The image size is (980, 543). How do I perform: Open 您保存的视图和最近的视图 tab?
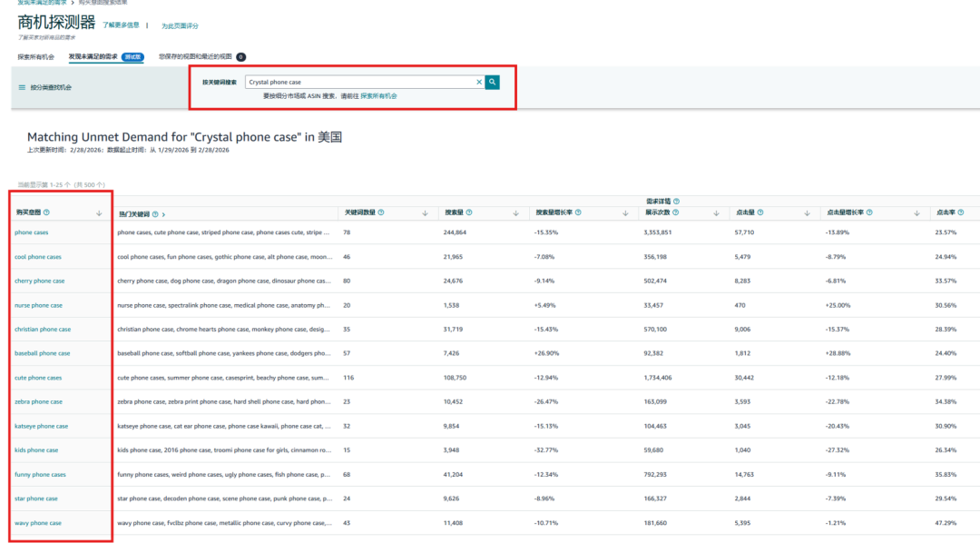point(195,56)
